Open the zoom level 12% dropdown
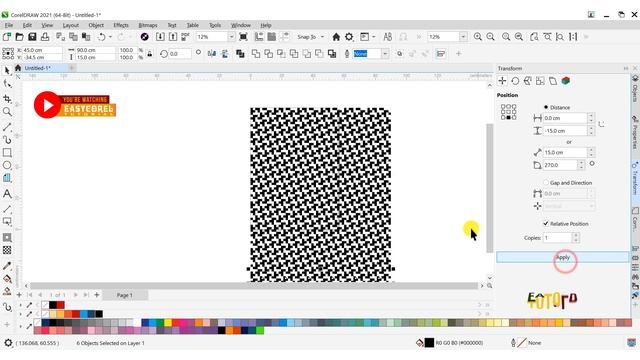This screenshot has height=360, width=640. pyautogui.click(x=231, y=37)
